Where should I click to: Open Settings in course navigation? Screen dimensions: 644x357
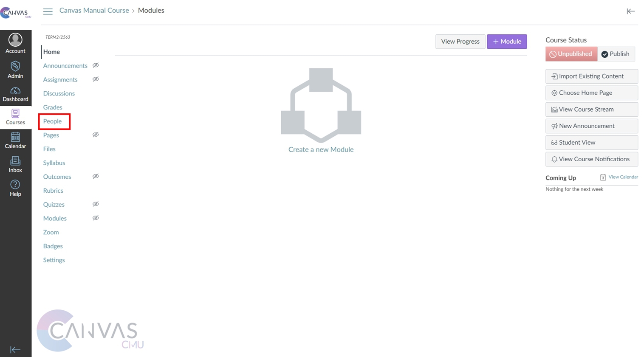pyautogui.click(x=54, y=260)
